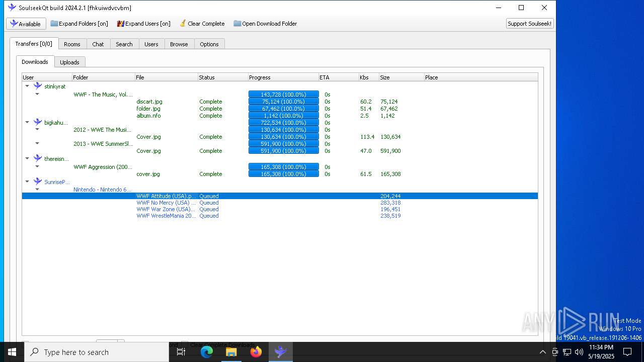644x362 pixels.
Task: Select the album.nfo file row
Action: [280, 116]
